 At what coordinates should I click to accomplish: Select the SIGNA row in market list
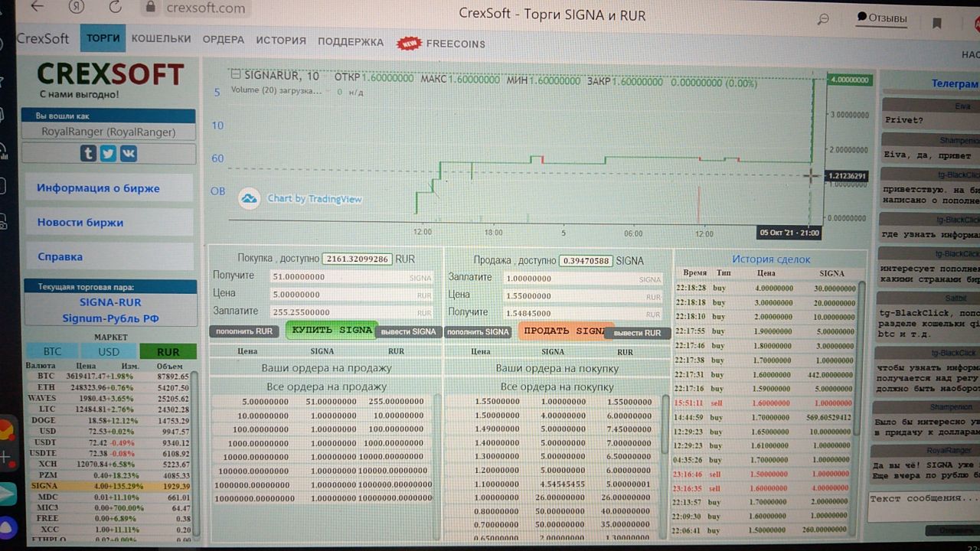pos(107,486)
